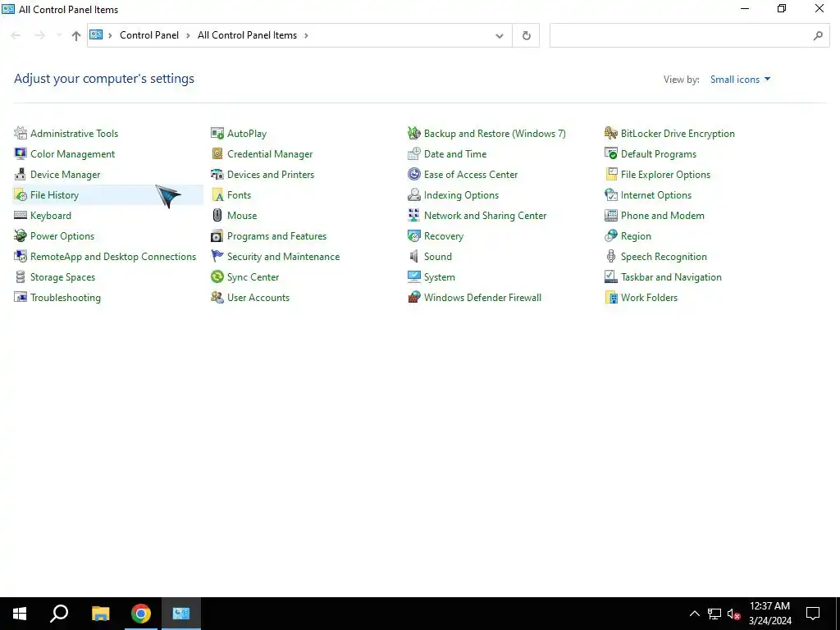Screen dimensions: 840x630
Task: Click the Troubleshooting icon
Action: (21, 297)
